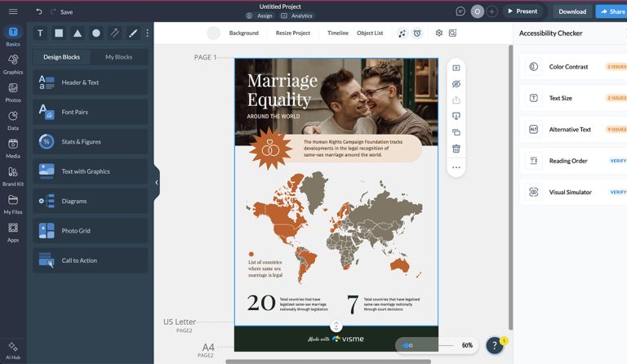Toggle page visibility with the eye icon

[456, 84]
